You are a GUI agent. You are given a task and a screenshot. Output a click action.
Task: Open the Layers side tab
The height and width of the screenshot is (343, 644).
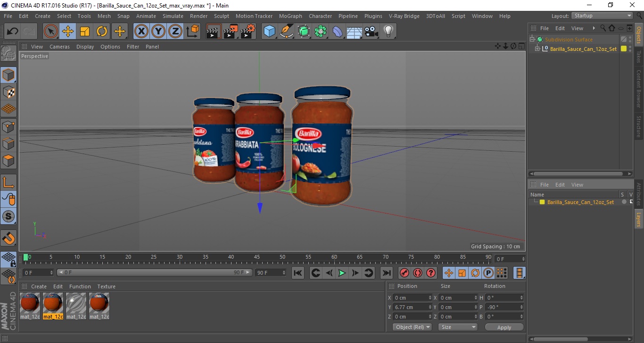639,219
